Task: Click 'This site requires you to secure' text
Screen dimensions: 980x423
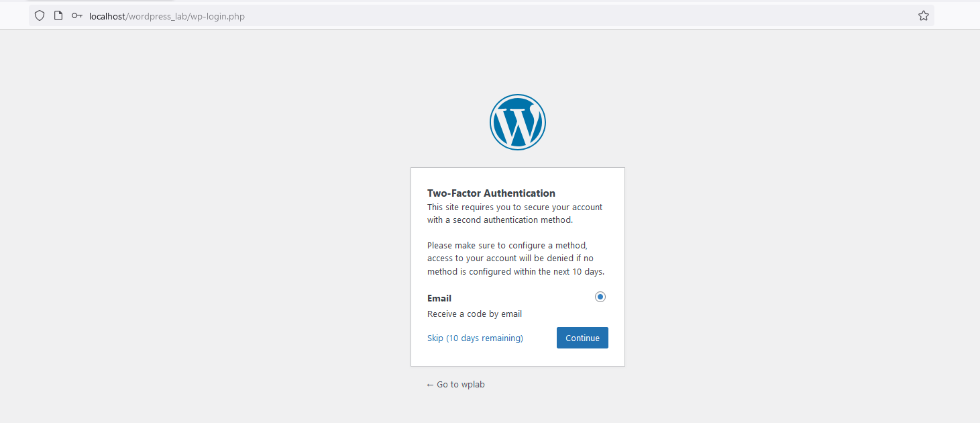Action: [514, 214]
